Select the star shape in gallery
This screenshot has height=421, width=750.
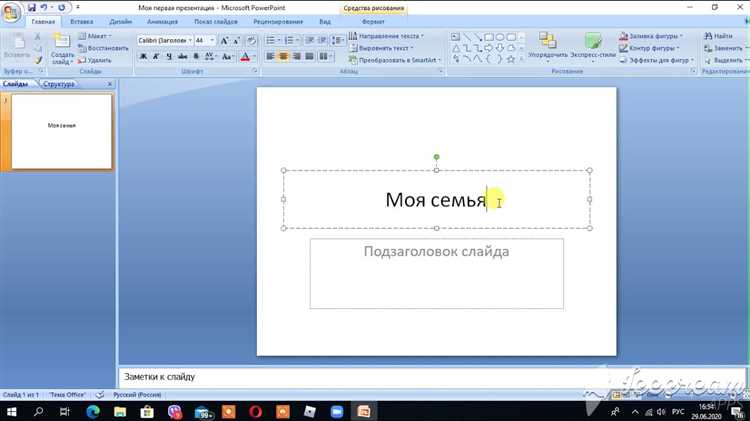511,59
